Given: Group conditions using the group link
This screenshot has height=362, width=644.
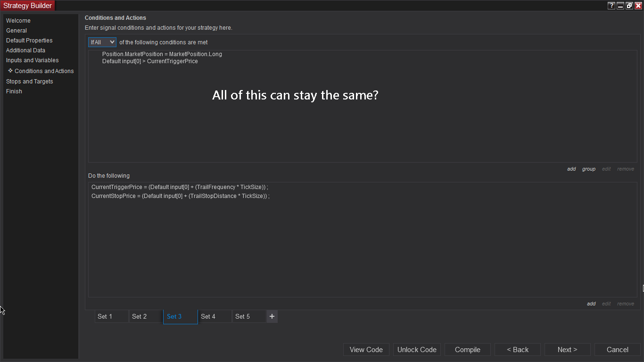Looking at the screenshot, I should (589, 169).
